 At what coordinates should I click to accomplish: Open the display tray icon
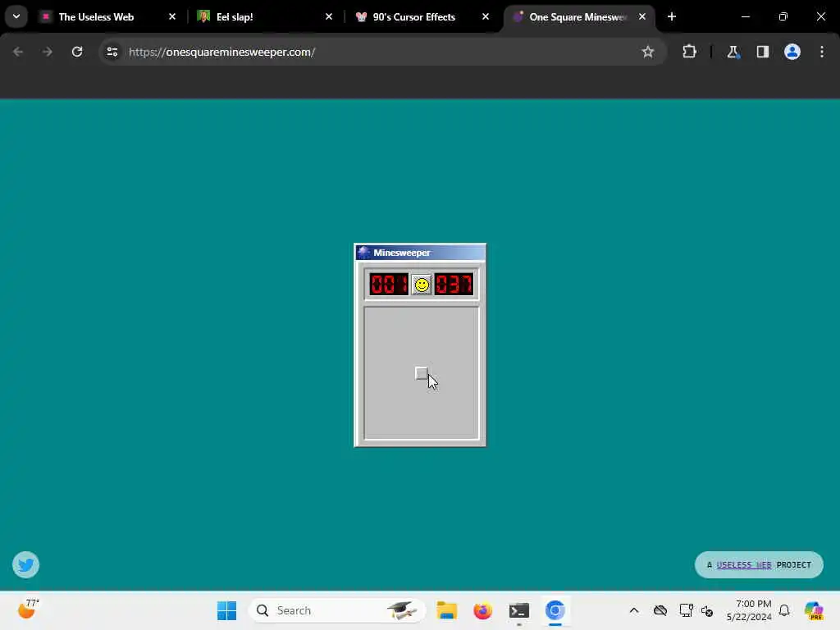[686, 610]
